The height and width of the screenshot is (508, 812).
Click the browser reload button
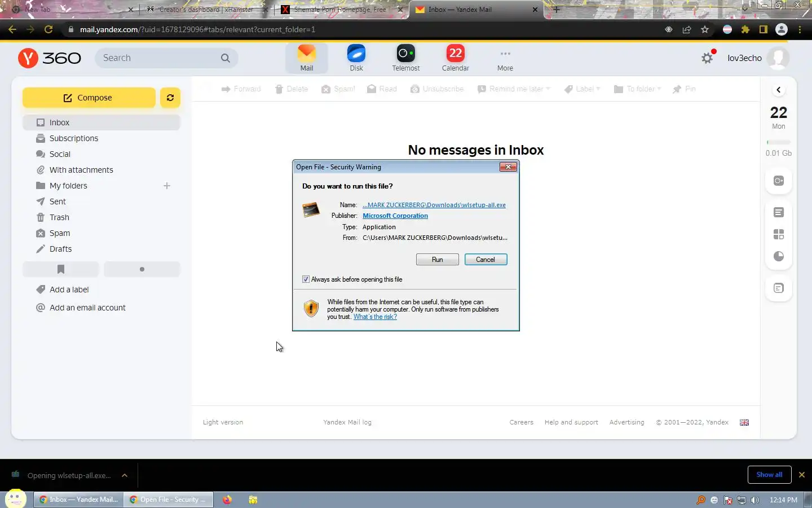(48, 29)
